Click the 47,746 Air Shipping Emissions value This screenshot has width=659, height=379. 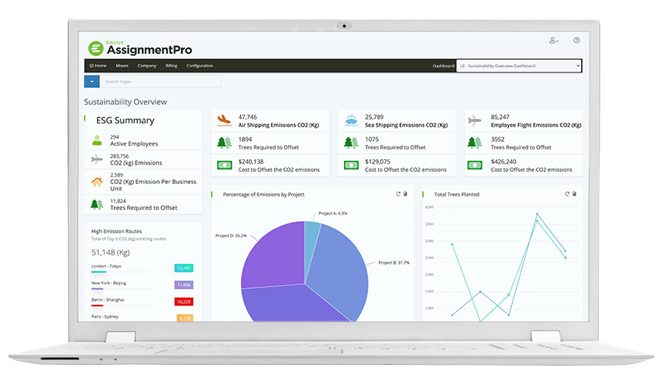click(248, 117)
